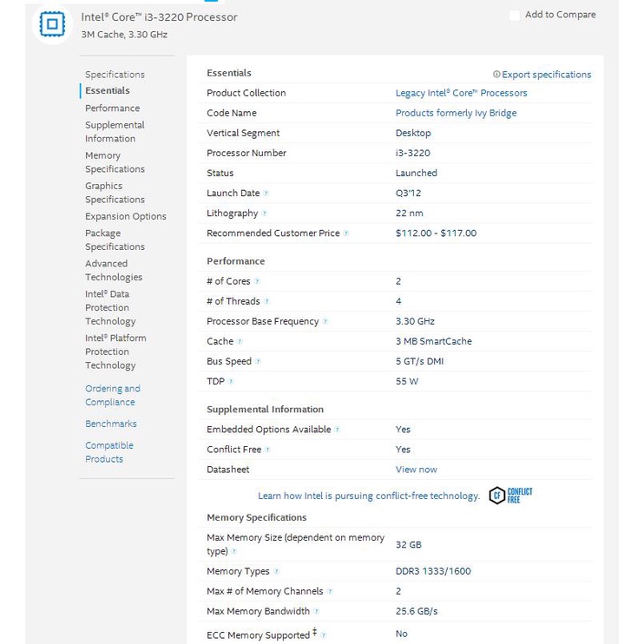This screenshot has height=644, width=644.
Task: Open Lithography info tooltip icon
Action: click(x=265, y=214)
